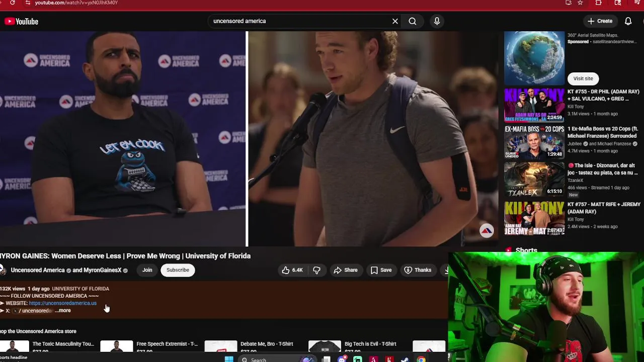Click the channel watermark on the video
This screenshot has height=362, width=644.
point(487,231)
